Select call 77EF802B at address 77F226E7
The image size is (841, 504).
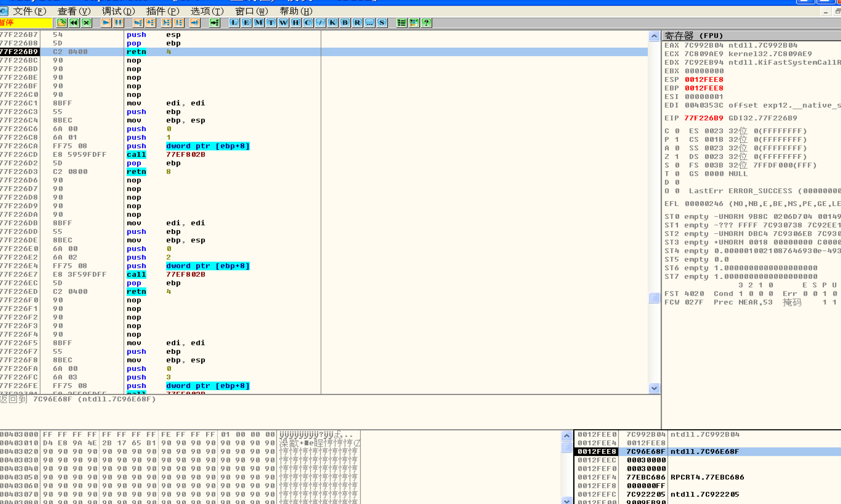(324, 274)
